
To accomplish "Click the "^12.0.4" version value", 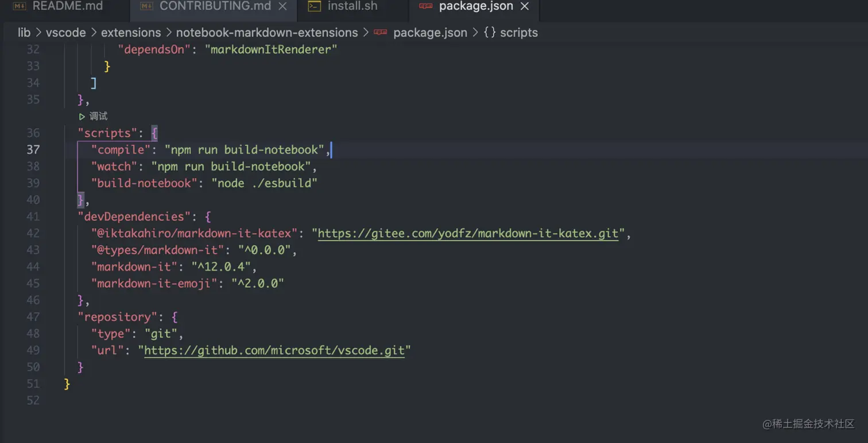I will click(221, 267).
